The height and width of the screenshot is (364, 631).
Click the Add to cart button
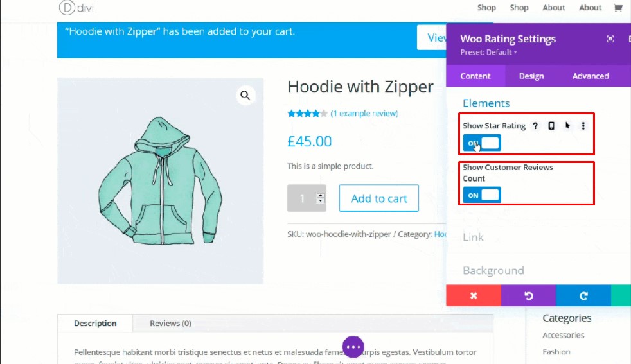coord(378,198)
